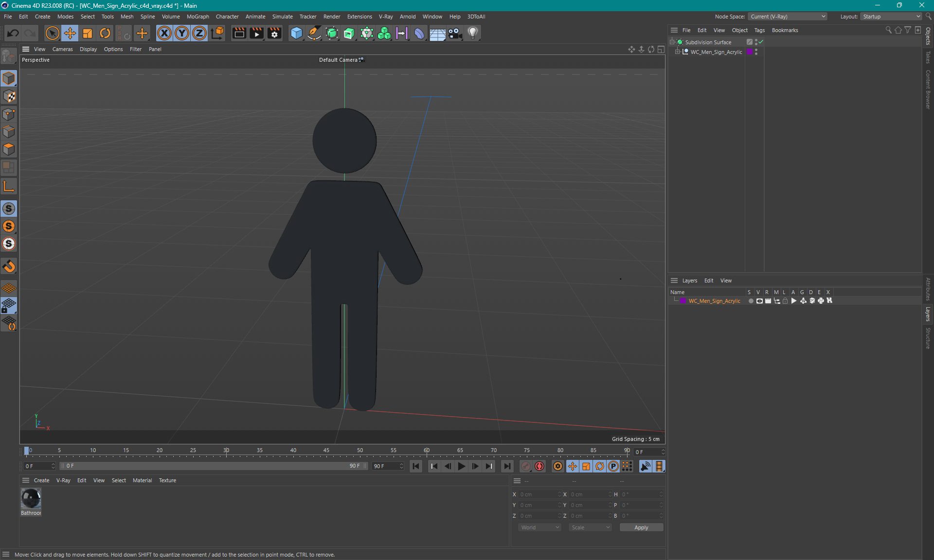Click Render View clapperboard icon
The height and width of the screenshot is (560, 934).
239,33
